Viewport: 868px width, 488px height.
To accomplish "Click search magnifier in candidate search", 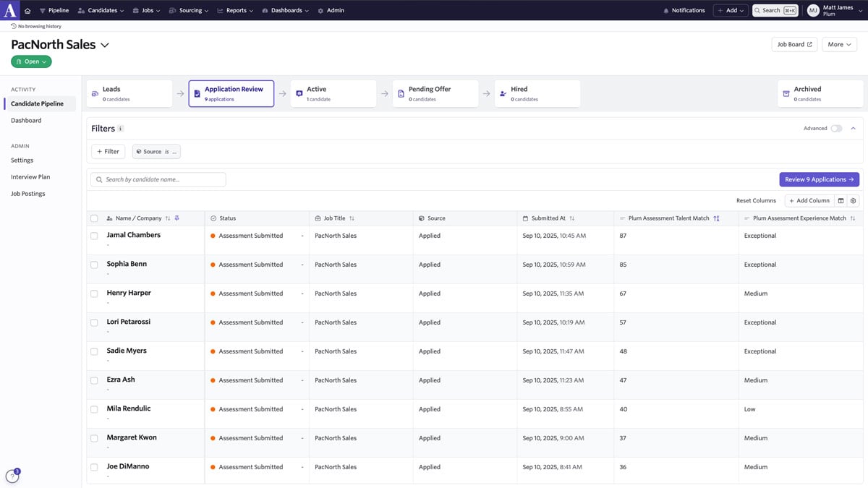I will (x=99, y=179).
